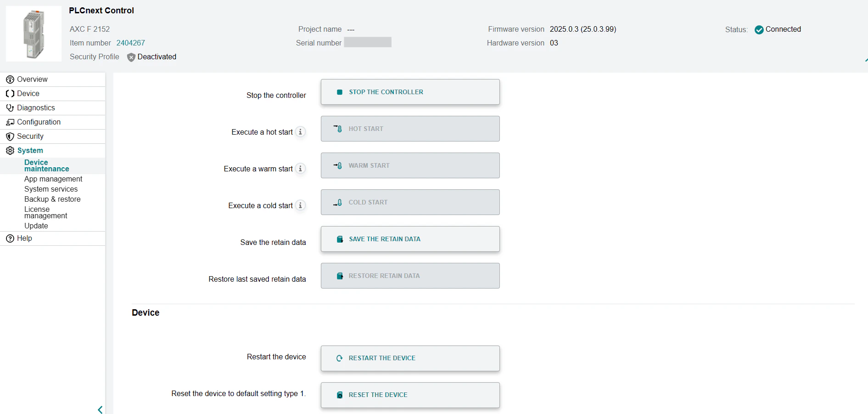Click the AXC F 2152 model text
The height and width of the screenshot is (414, 868).
point(90,29)
